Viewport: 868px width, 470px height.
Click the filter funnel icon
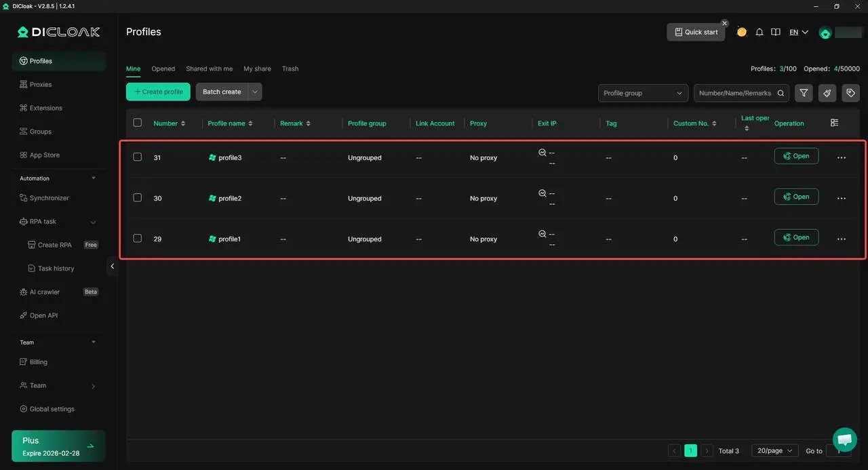(804, 93)
